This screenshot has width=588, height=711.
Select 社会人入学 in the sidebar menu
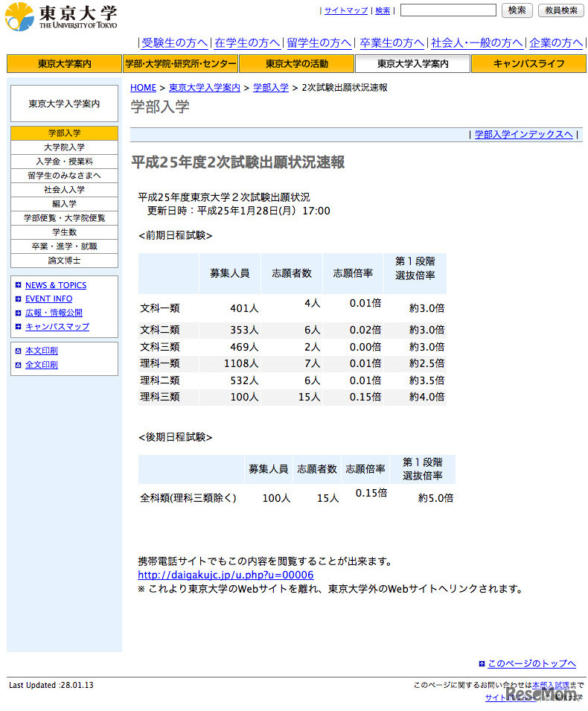(x=64, y=190)
